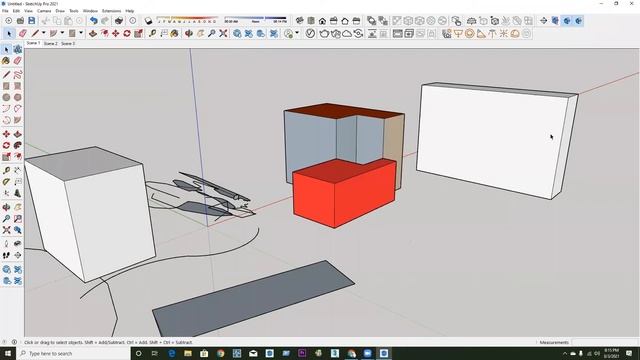Create a new model with the New icon
Image resolution: width=640 pixels, height=360 pixels.
click(9, 21)
